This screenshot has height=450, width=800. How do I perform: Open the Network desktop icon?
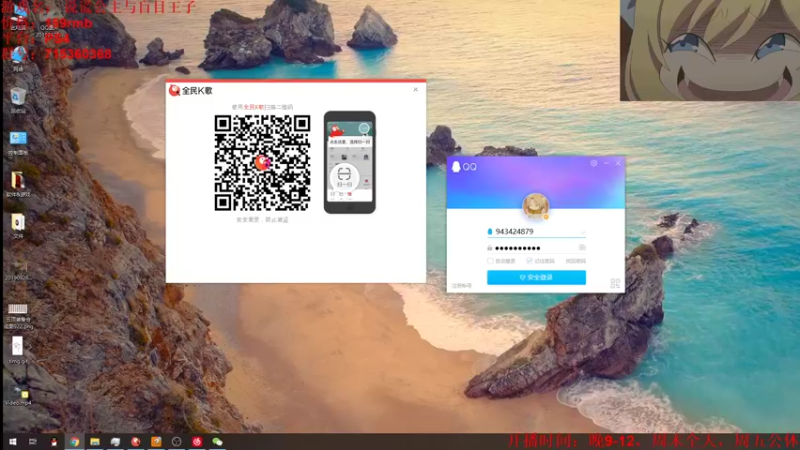click(x=18, y=58)
